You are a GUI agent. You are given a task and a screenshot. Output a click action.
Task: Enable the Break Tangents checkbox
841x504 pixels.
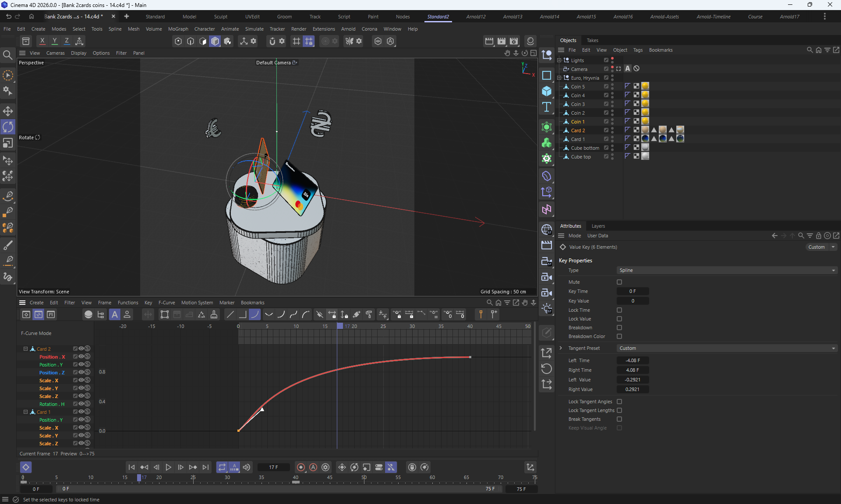point(619,419)
